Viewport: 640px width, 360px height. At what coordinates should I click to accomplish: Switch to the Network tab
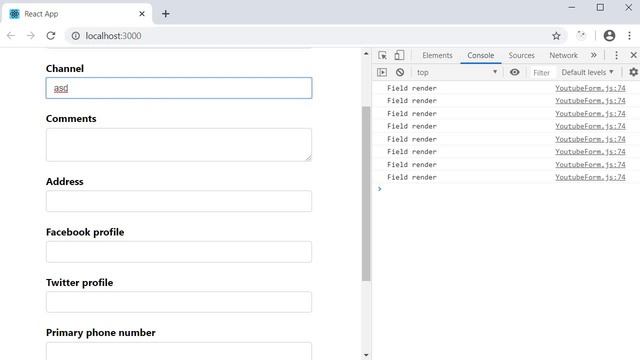coord(563,55)
